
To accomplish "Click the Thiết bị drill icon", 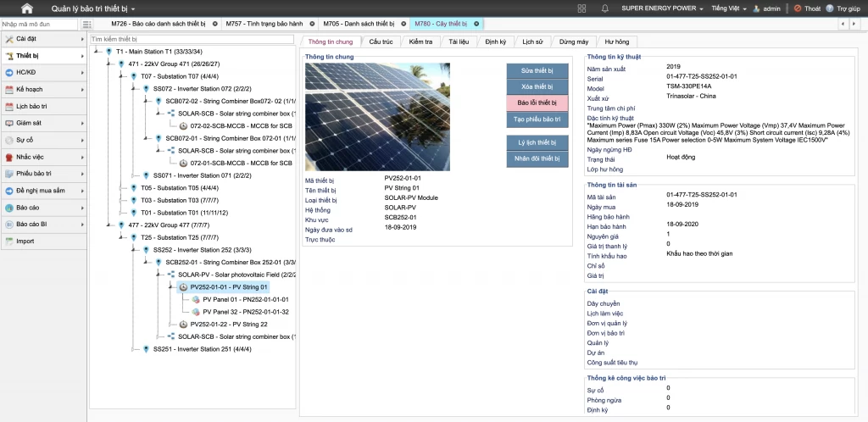I will coord(9,56).
